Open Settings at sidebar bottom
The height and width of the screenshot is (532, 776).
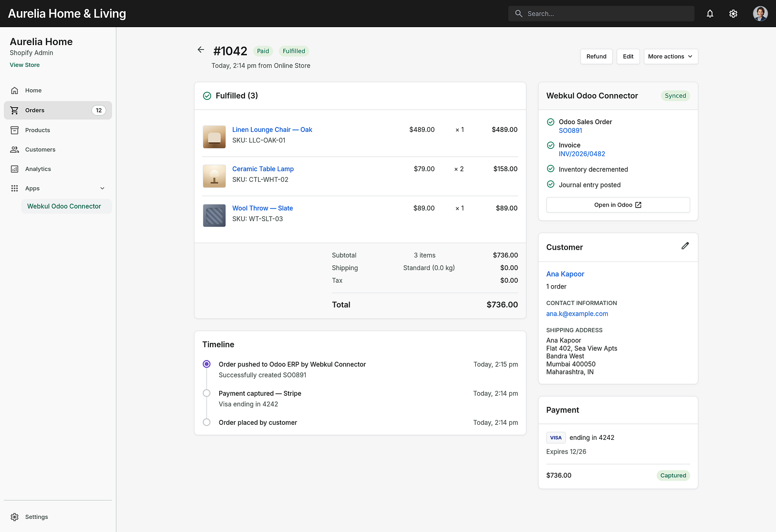click(58, 517)
